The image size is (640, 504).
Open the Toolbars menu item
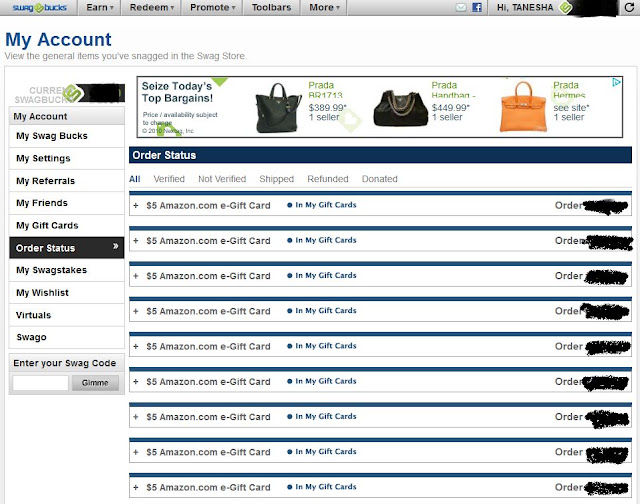point(271,7)
